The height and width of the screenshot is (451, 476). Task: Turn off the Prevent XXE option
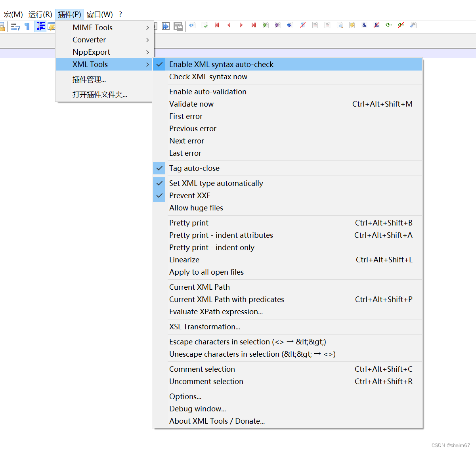pos(190,195)
